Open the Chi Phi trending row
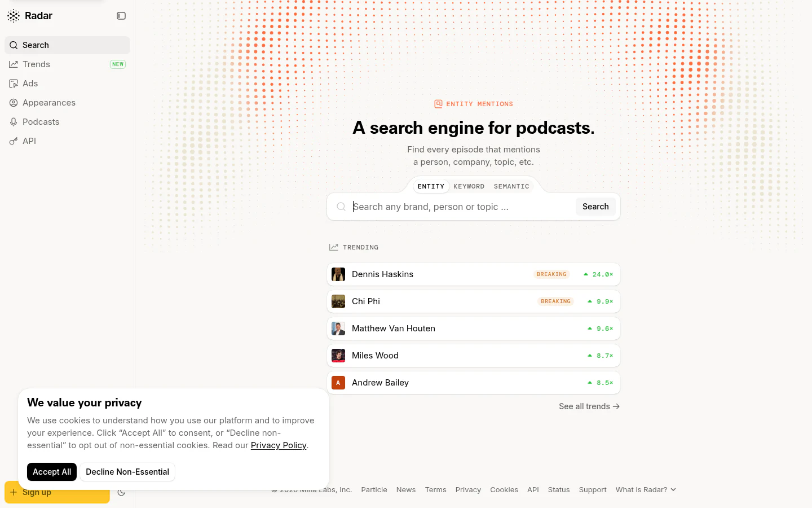The height and width of the screenshot is (508, 812). pos(474,301)
